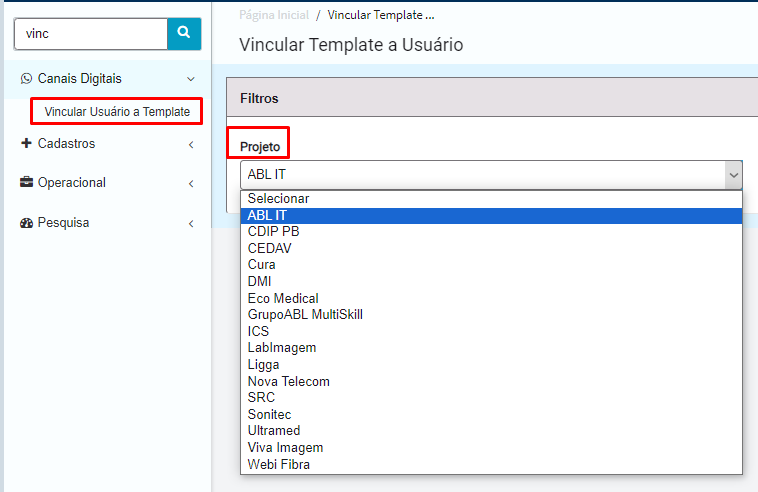
Task: Select the CDIP PB option
Action: (491, 232)
